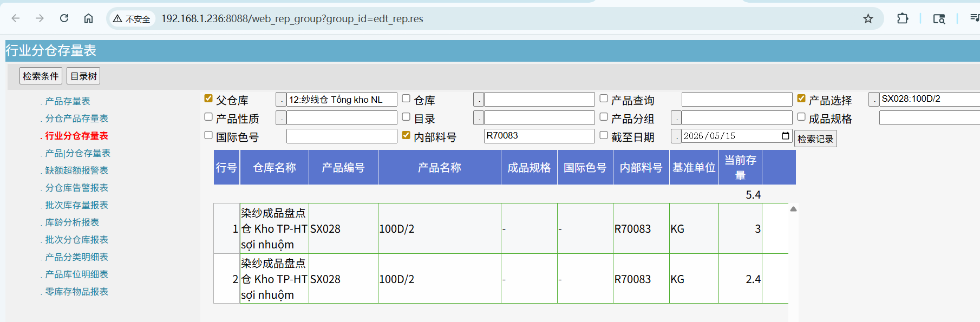
Task: Enable the 成品规格 checkbox
Action: click(x=801, y=117)
